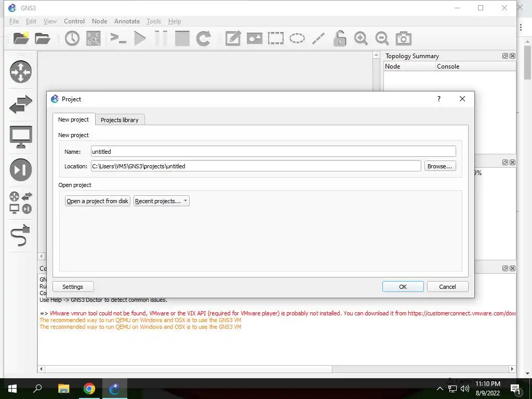Select the Draw a rectangle tool

coord(275,38)
